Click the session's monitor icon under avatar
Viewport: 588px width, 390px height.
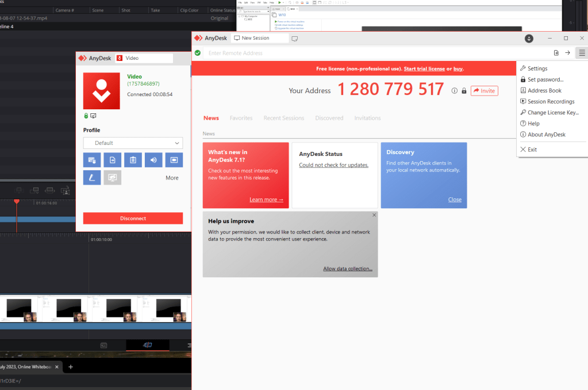[x=93, y=116]
